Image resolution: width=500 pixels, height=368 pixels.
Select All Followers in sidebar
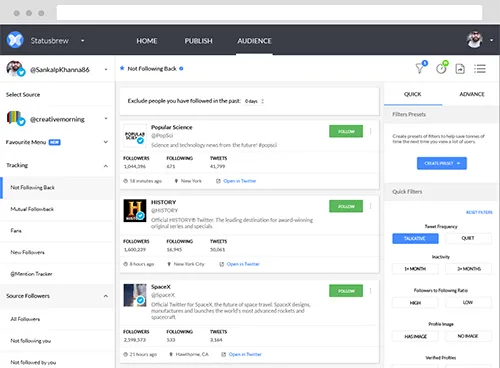(57, 319)
